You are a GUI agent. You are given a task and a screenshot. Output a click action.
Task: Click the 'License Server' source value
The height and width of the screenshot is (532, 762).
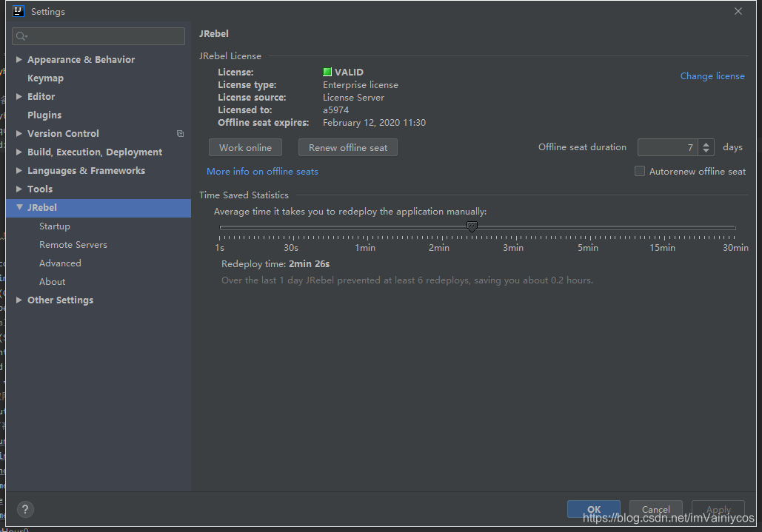click(x=353, y=98)
